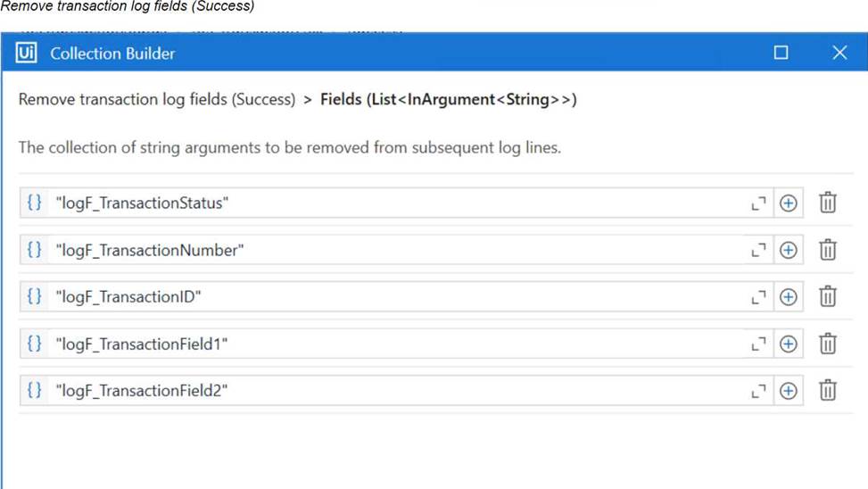Expand editor for logF_TransactionField1 field

(758, 344)
